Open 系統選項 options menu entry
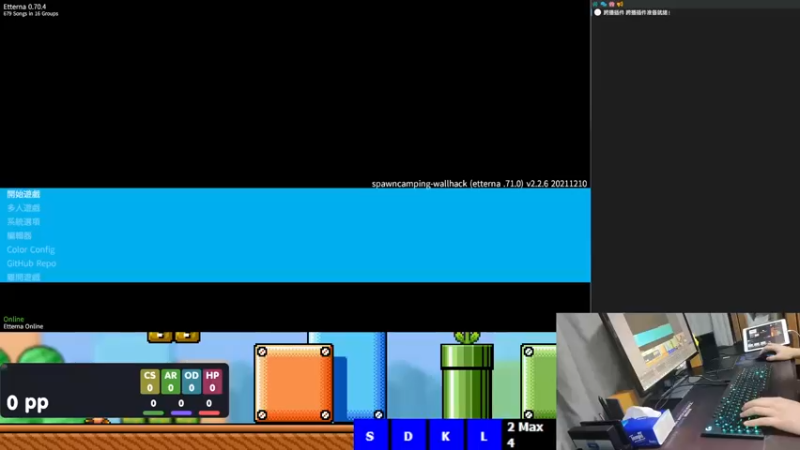The height and width of the screenshot is (450, 800). (23, 222)
